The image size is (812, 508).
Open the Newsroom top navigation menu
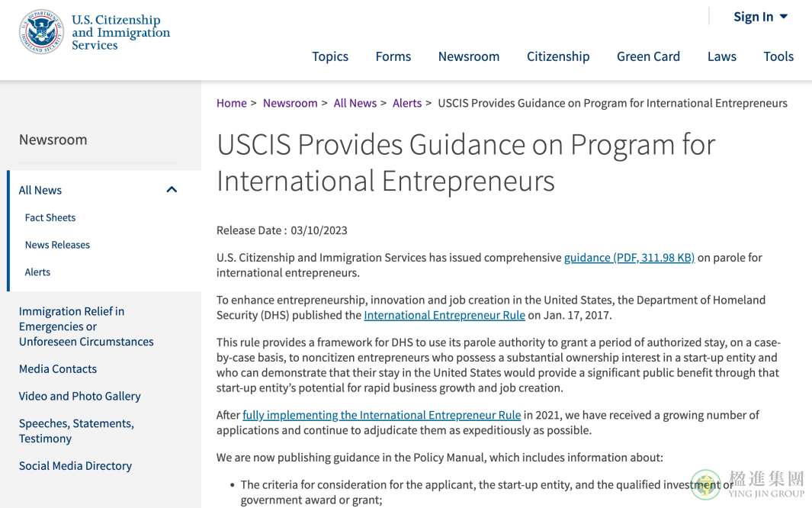click(x=469, y=56)
